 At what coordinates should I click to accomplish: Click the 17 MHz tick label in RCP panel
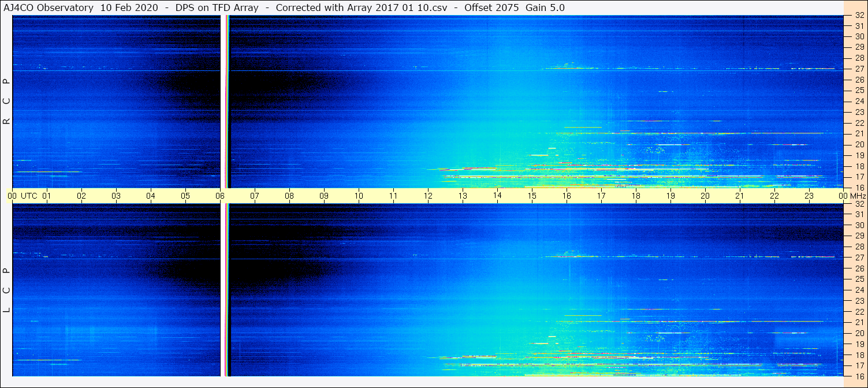click(x=859, y=177)
